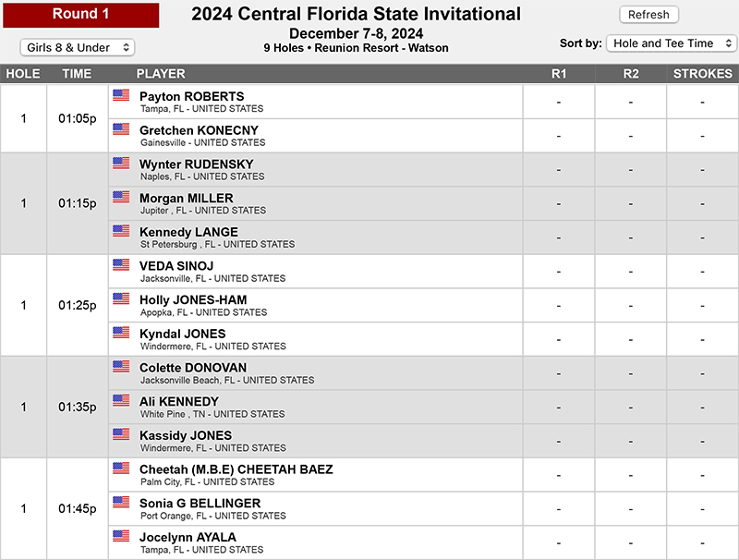Click the flag next to Jocelynn AYALA
The image size is (739, 560).
[x=121, y=536]
